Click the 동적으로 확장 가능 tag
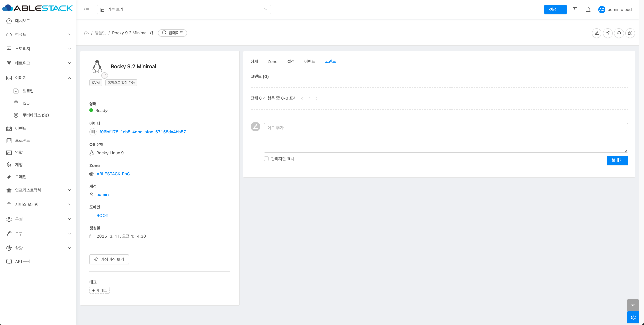The height and width of the screenshot is (325, 644). coord(121,83)
